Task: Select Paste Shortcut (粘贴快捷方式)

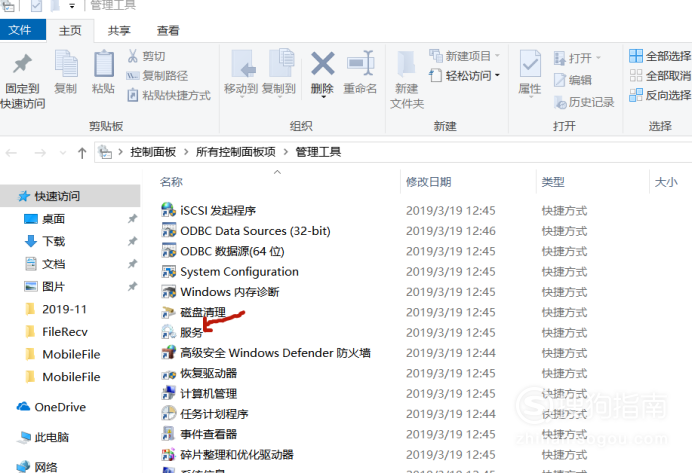Action: pyautogui.click(x=169, y=95)
